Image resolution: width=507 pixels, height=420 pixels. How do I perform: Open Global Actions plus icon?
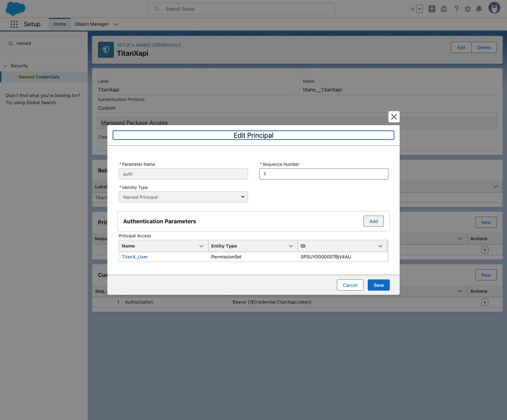[432, 9]
